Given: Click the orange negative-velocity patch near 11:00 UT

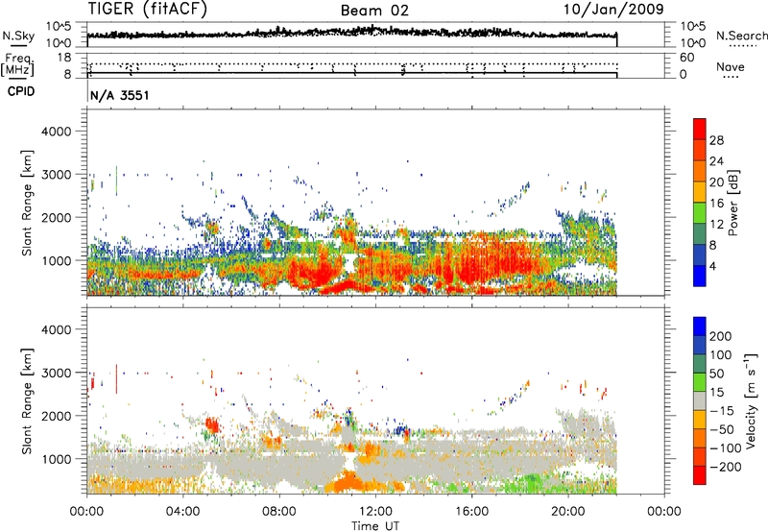Looking at the screenshot, I should coord(348,482).
